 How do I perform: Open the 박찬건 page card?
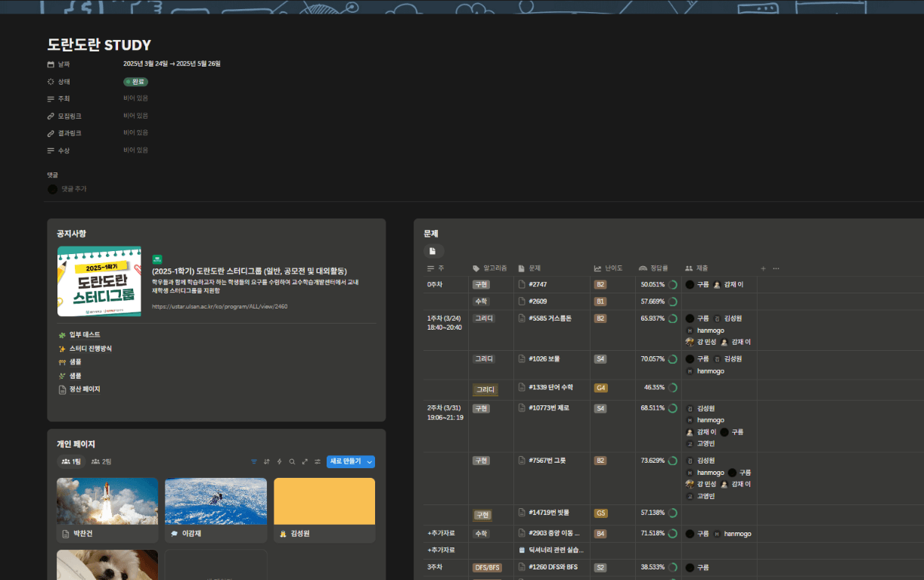click(x=107, y=510)
